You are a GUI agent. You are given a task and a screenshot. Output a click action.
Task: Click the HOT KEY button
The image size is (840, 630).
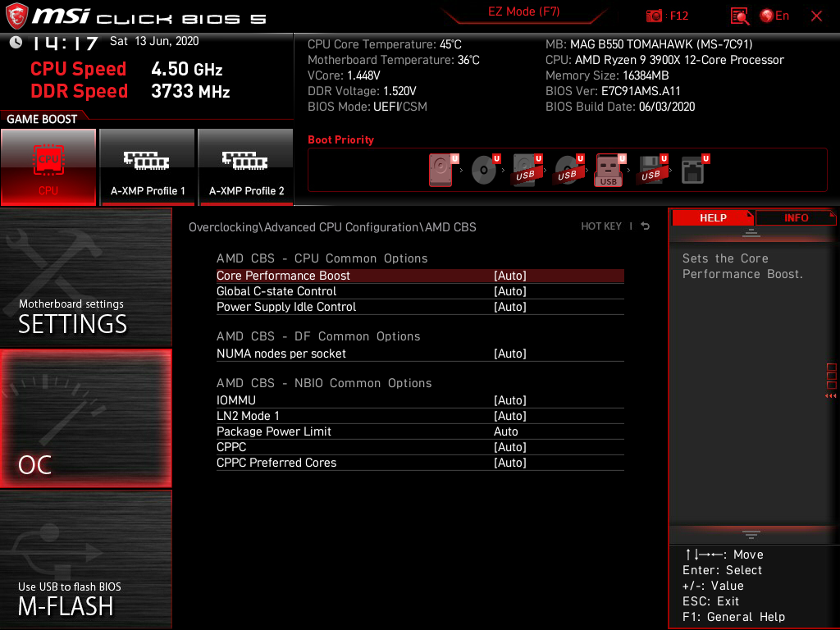(x=601, y=226)
